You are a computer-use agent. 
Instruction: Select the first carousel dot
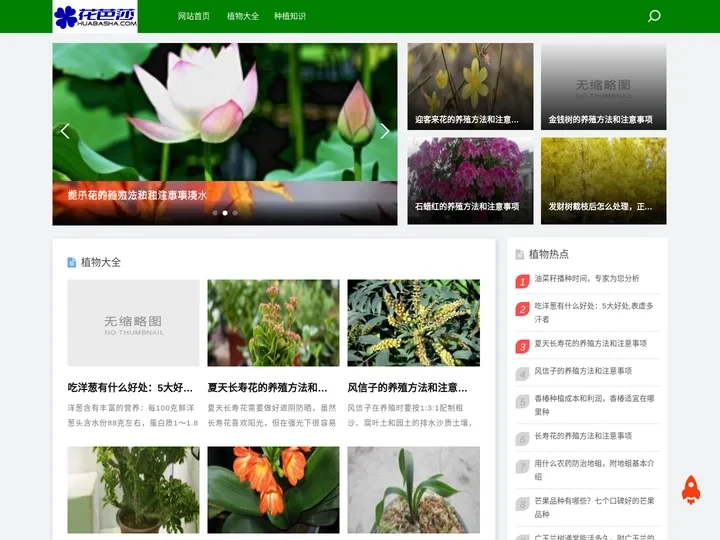[215, 213]
